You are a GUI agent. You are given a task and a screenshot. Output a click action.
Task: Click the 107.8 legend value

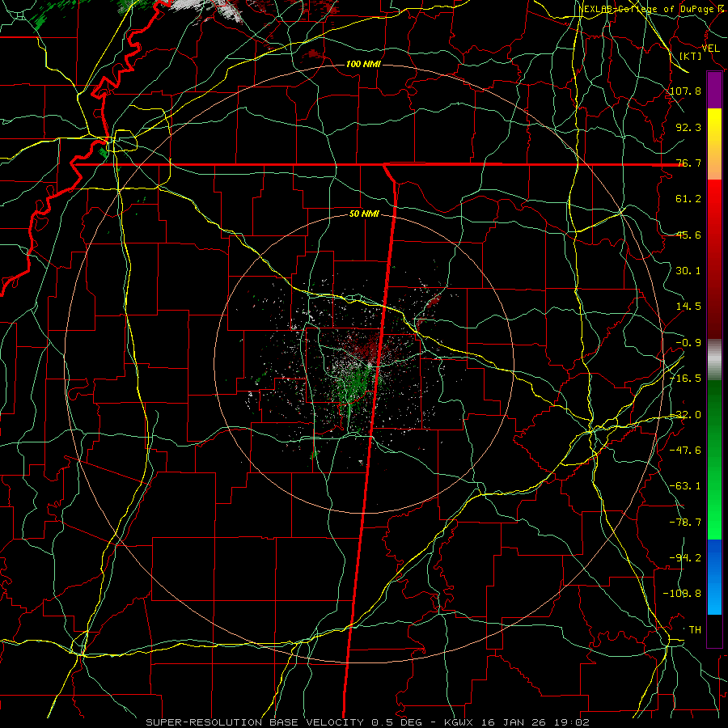click(x=686, y=91)
